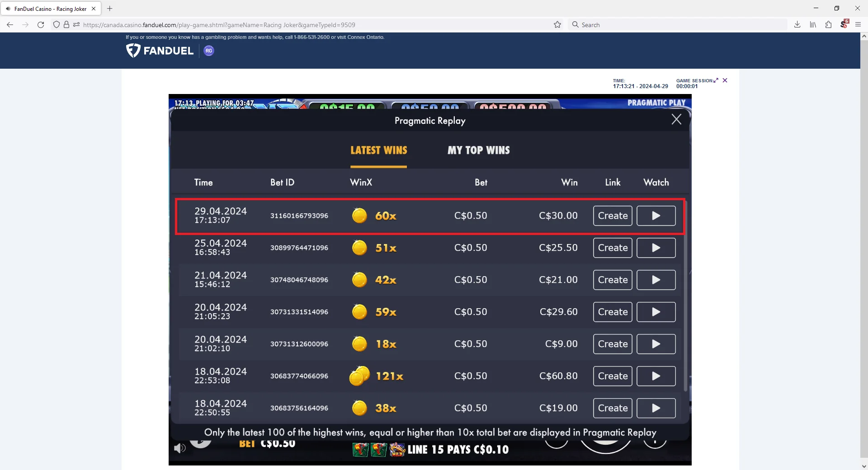Play replay of the 38x win
The image size is (868, 470).
click(x=656, y=408)
